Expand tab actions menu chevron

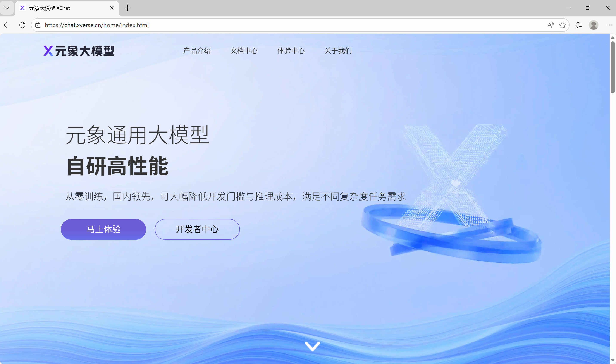pyautogui.click(x=7, y=8)
